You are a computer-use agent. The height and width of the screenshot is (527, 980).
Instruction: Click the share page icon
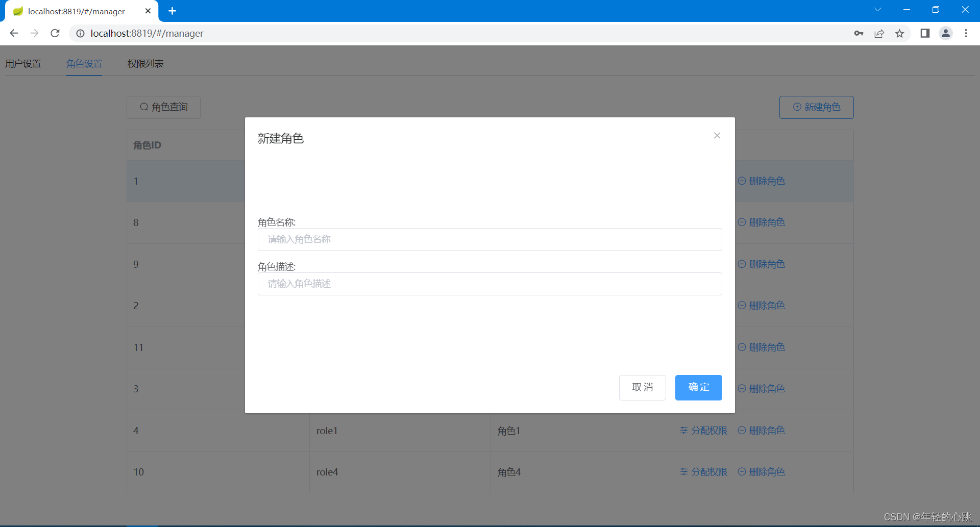pyautogui.click(x=879, y=33)
